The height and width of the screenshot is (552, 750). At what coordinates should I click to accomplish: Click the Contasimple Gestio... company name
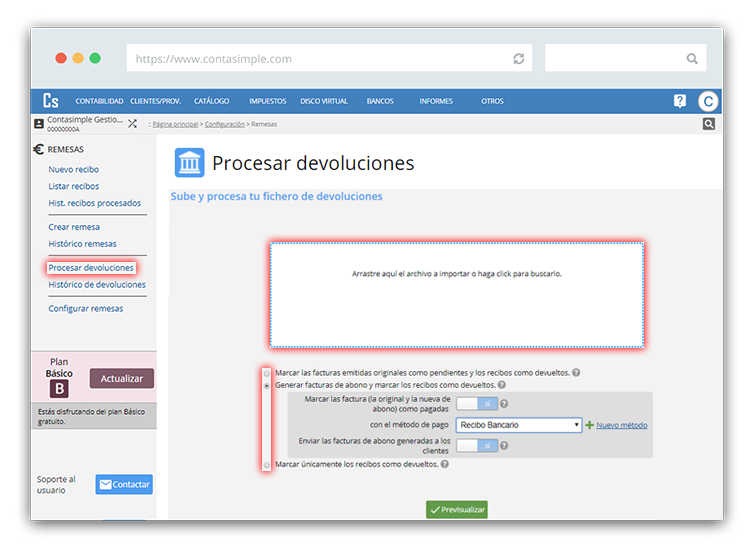(x=85, y=120)
